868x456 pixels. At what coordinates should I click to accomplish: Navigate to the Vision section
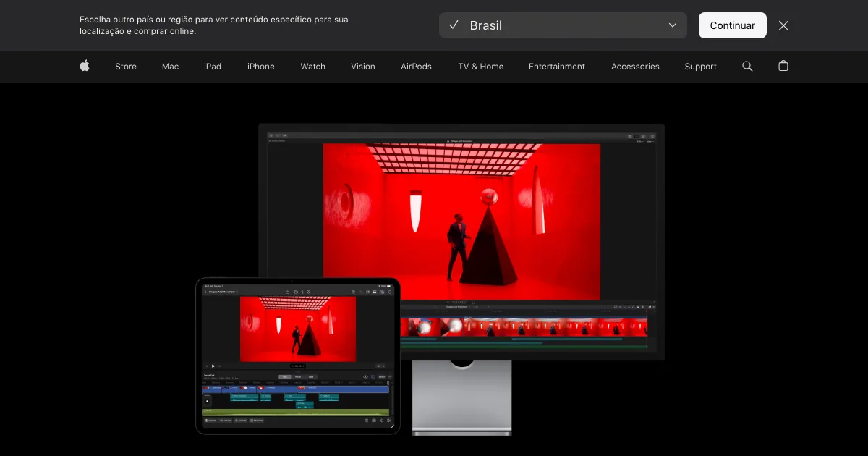point(363,66)
